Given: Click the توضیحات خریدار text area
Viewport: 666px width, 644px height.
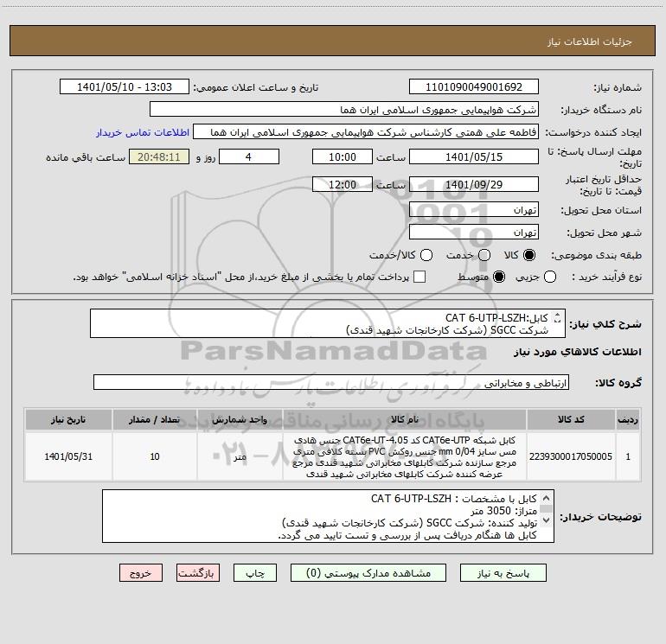Looking at the screenshot, I should [328, 516].
